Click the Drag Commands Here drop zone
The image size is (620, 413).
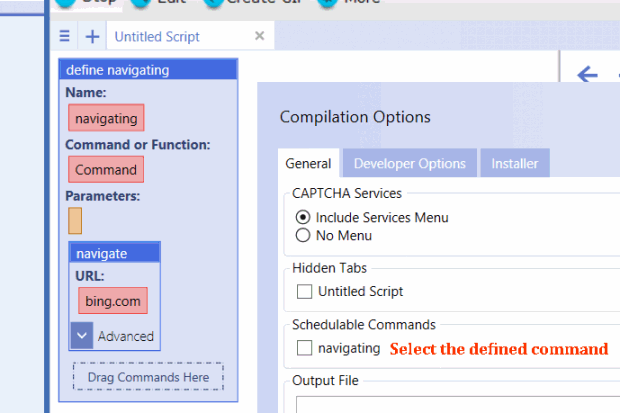pyautogui.click(x=148, y=377)
